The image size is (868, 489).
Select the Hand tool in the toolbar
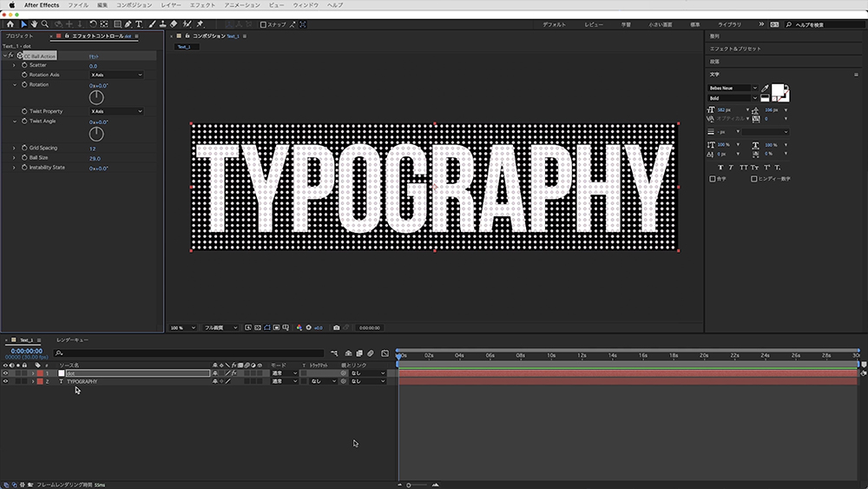click(x=36, y=24)
